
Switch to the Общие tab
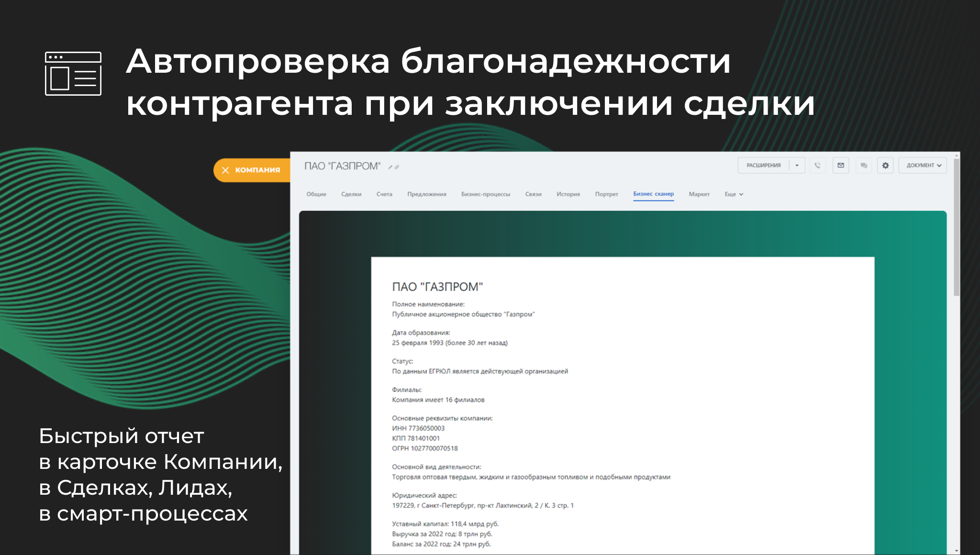tap(316, 194)
